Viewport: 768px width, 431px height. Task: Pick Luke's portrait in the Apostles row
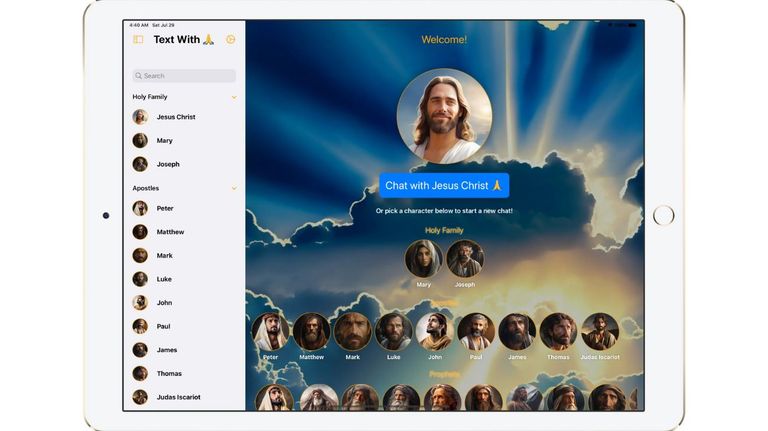click(x=394, y=332)
